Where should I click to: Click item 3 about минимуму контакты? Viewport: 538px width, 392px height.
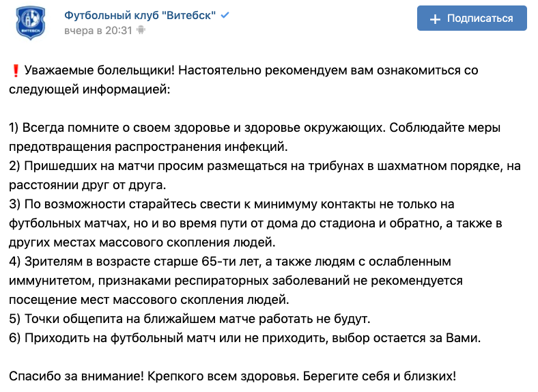tap(231, 204)
